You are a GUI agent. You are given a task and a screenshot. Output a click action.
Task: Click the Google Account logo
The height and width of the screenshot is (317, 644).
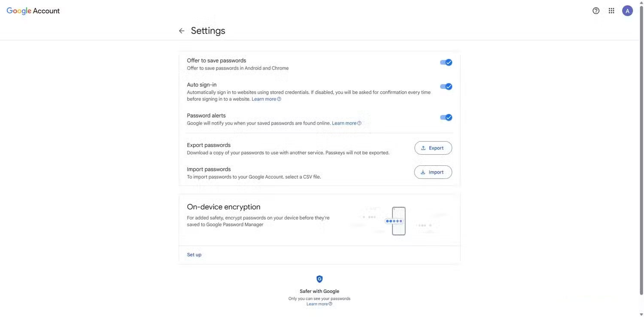click(x=33, y=11)
